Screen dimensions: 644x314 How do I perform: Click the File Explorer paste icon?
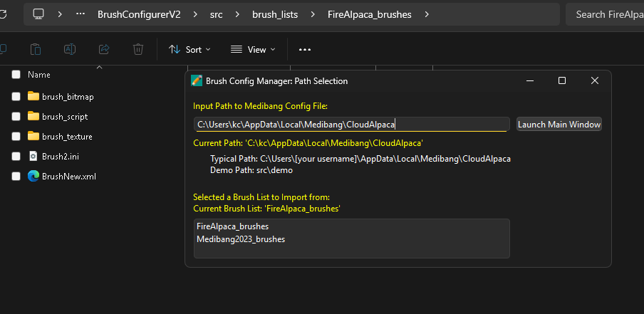(x=36, y=50)
